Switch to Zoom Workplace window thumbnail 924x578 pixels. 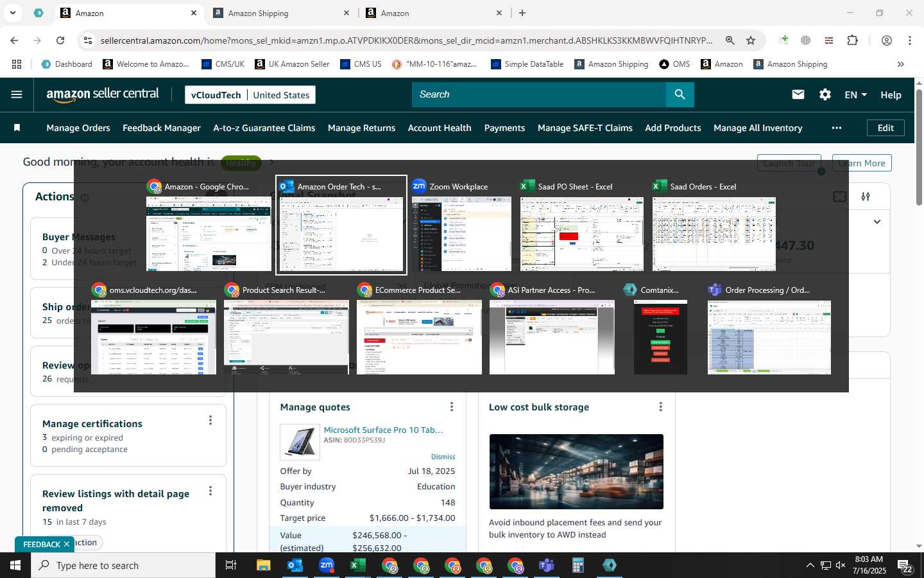point(461,225)
